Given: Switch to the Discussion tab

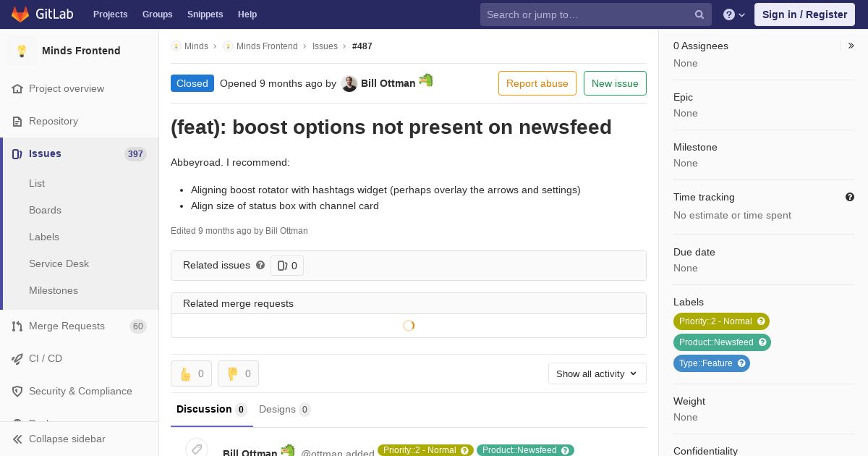Looking at the screenshot, I should [212, 409].
